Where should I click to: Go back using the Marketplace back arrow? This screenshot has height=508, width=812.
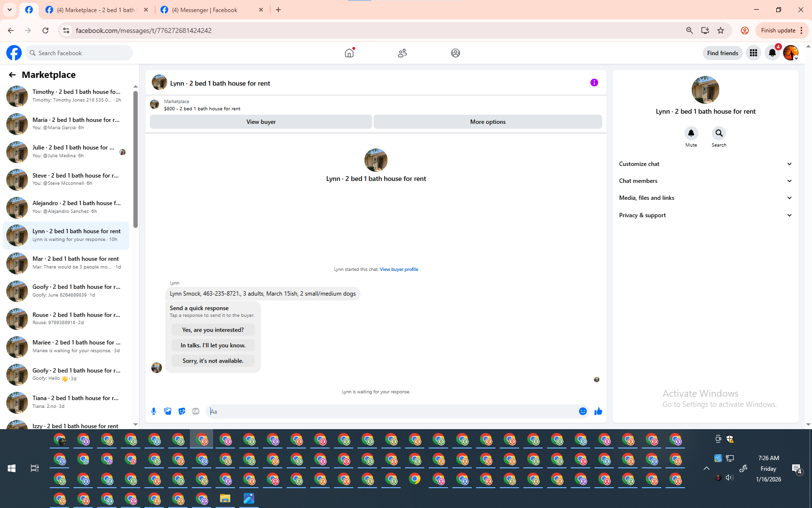(x=12, y=75)
